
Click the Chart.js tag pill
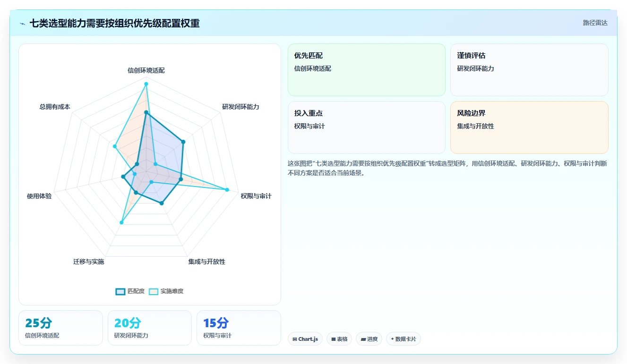(305, 339)
